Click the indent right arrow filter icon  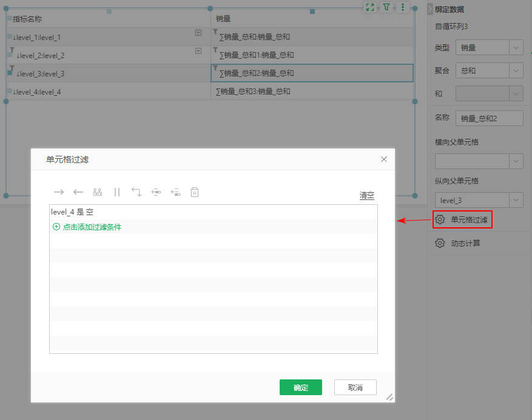pyautogui.click(x=59, y=192)
